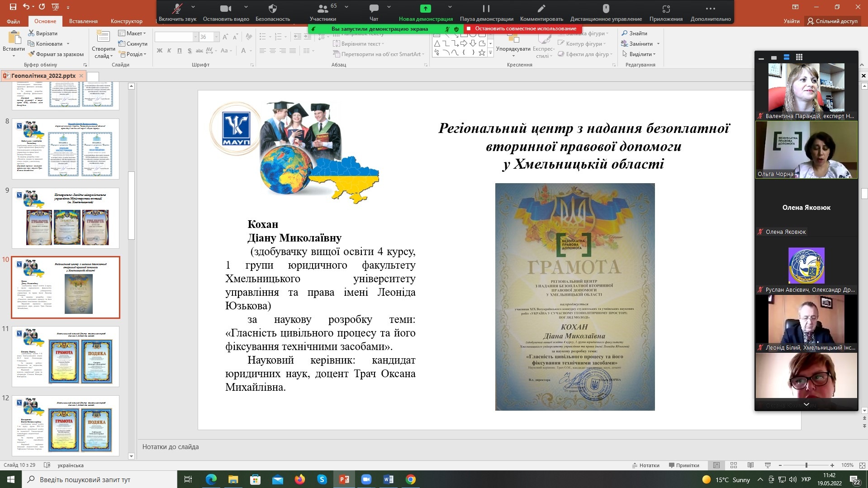Stop video in Zoom toolbar
The width and height of the screenshot is (868, 488).
coord(226,9)
